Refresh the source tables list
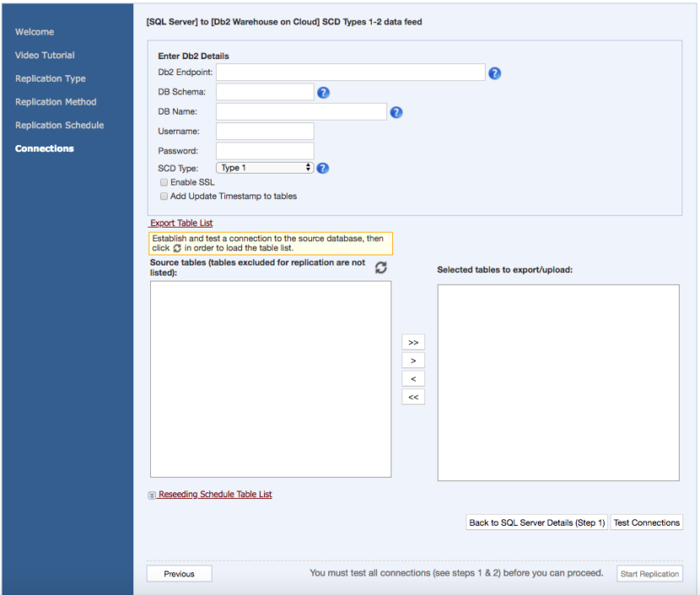Viewport: 700px width, 595px height. point(381,267)
